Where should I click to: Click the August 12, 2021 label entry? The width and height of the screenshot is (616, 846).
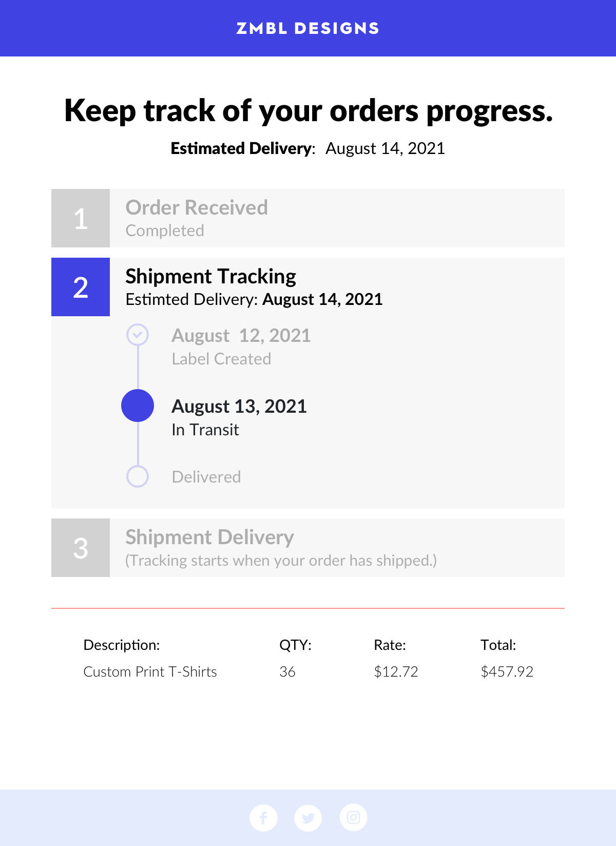(x=241, y=346)
